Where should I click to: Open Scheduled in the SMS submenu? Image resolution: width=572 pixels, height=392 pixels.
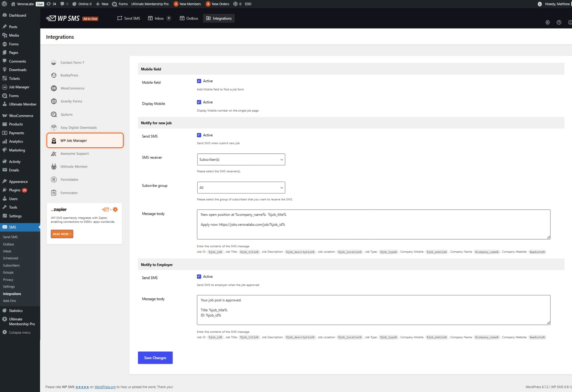[10, 258]
